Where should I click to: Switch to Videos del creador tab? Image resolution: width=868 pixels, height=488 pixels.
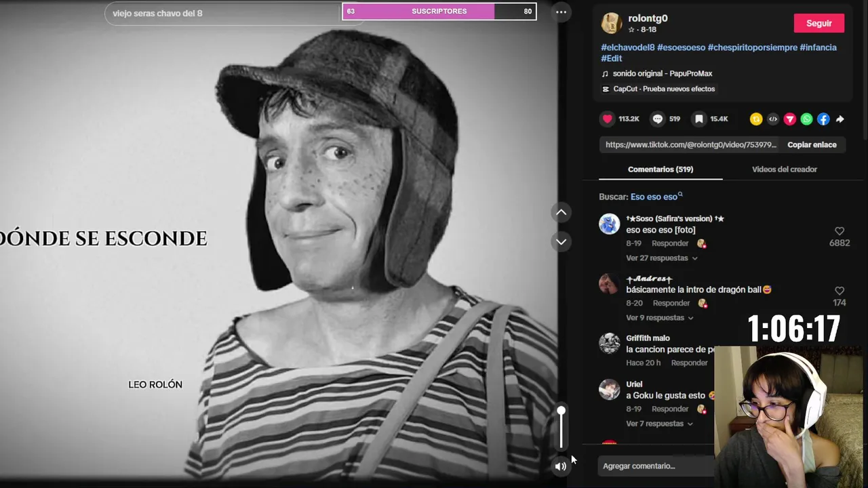pyautogui.click(x=785, y=169)
